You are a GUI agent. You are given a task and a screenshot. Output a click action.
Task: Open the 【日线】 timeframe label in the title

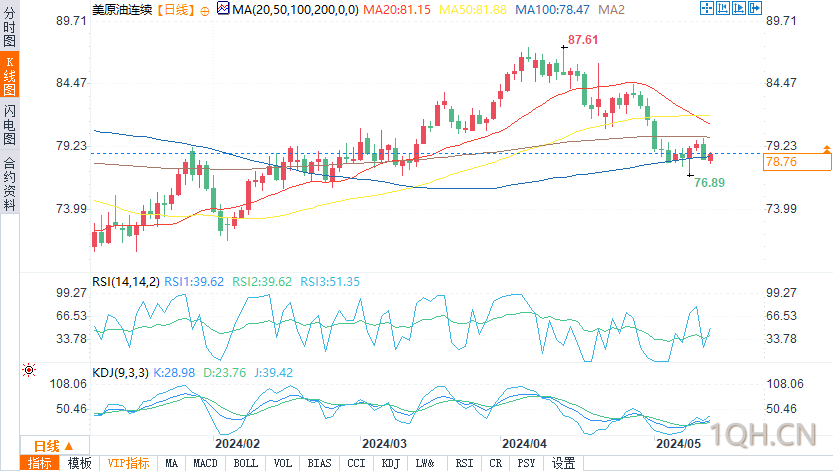[x=175, y=10]
